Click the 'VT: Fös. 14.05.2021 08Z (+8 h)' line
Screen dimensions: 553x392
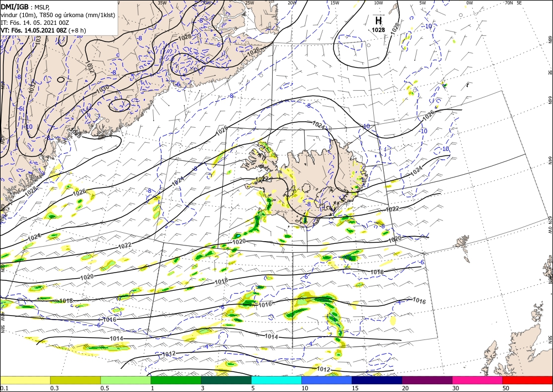pos(43,30)
